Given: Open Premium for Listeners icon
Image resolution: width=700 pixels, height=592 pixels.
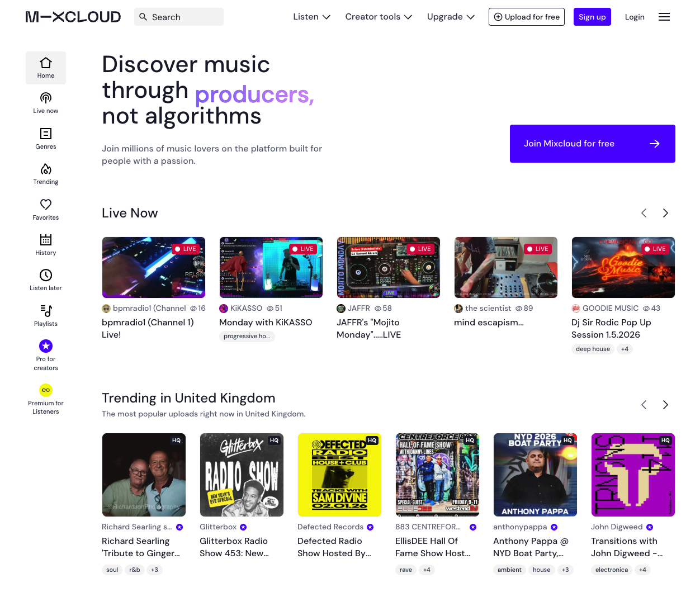Looking at the screenshot, I should coord(46,390).
